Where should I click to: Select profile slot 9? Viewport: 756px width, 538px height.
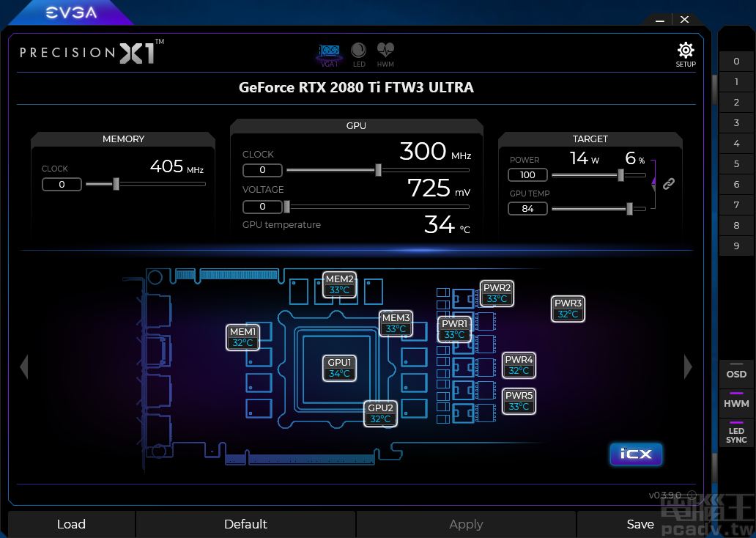click(736, 246)
